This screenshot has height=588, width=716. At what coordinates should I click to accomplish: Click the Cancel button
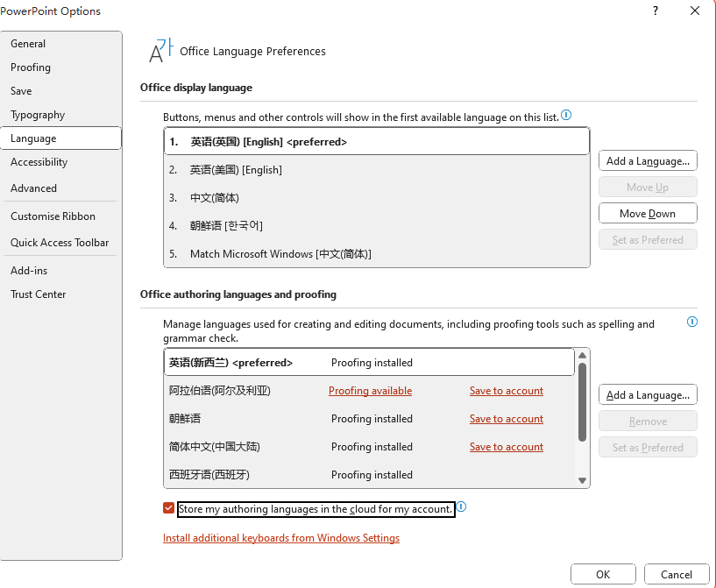click(677, 574)
